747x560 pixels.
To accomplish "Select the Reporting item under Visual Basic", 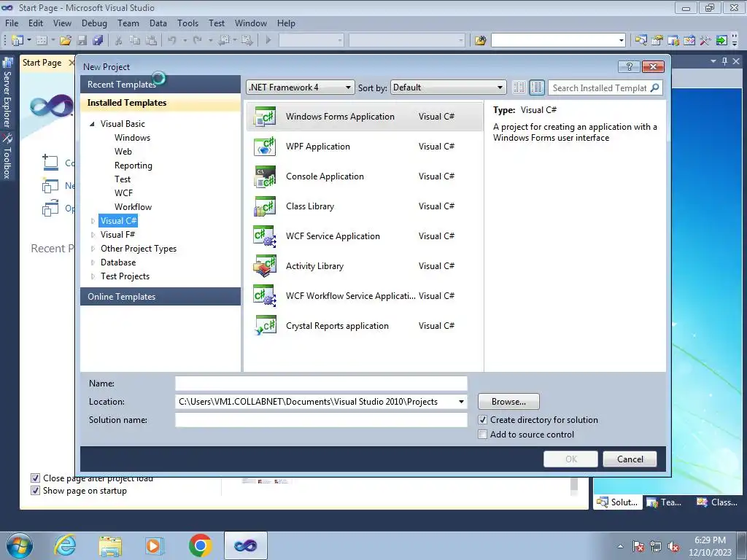I will tap(133, 166).
